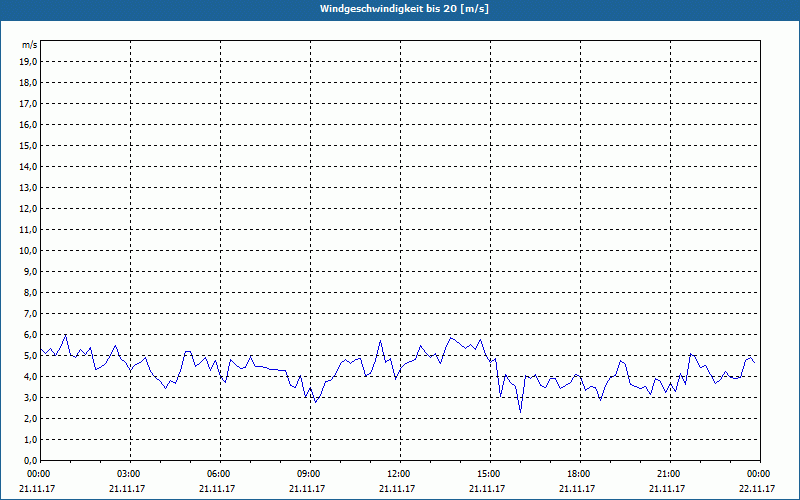
Task: Click the 06:00 time label on x-axis
Action: coord(220,474)
